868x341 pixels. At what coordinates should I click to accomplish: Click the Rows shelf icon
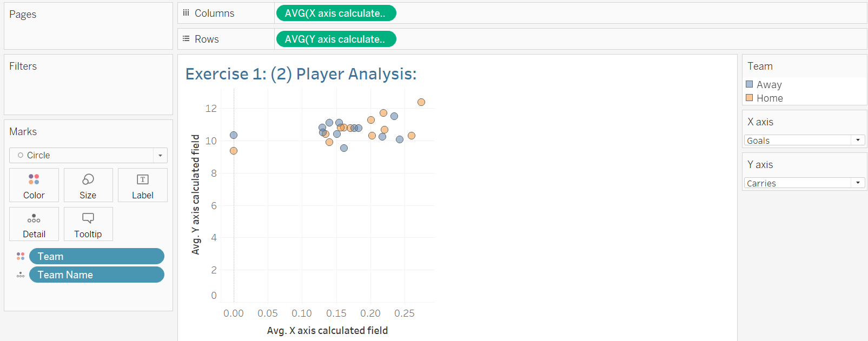click(x=186, y=39)
